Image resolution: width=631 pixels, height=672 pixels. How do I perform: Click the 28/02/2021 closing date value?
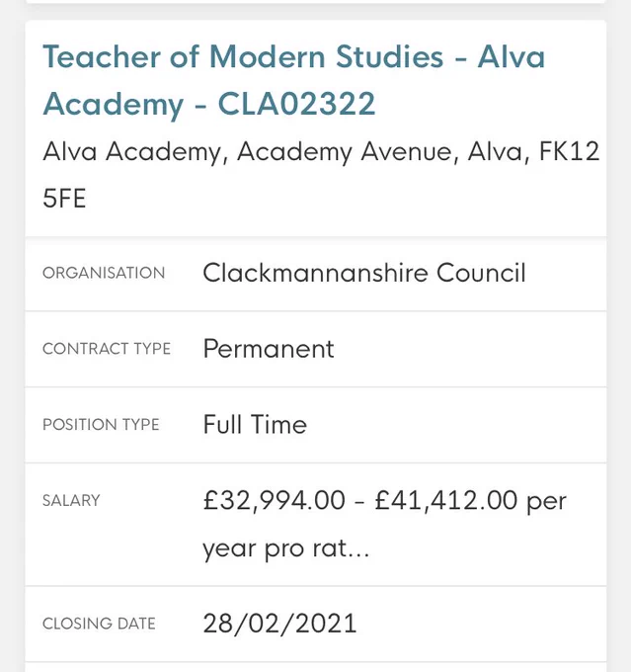(279, 624)
